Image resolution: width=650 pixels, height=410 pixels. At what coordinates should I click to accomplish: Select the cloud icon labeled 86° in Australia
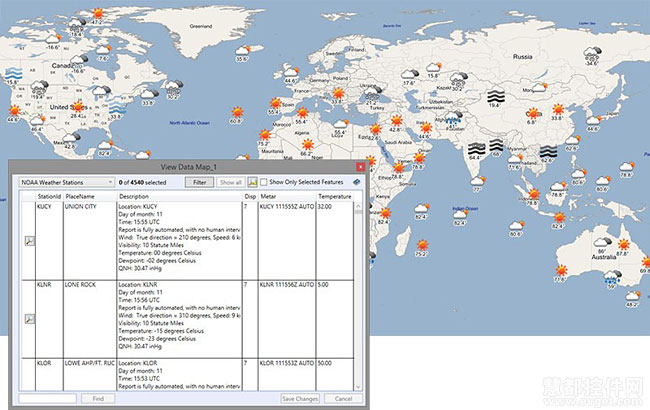[x=602, y=243]
